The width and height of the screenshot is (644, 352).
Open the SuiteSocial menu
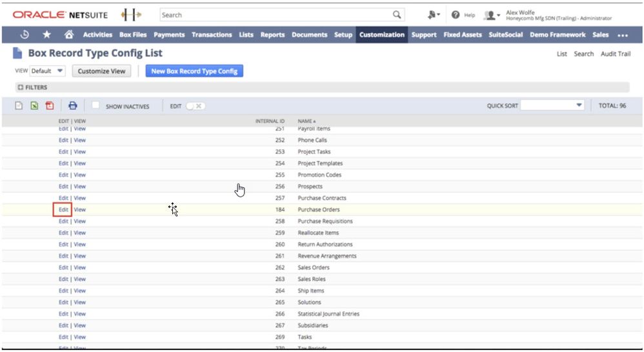click(506, 35)
